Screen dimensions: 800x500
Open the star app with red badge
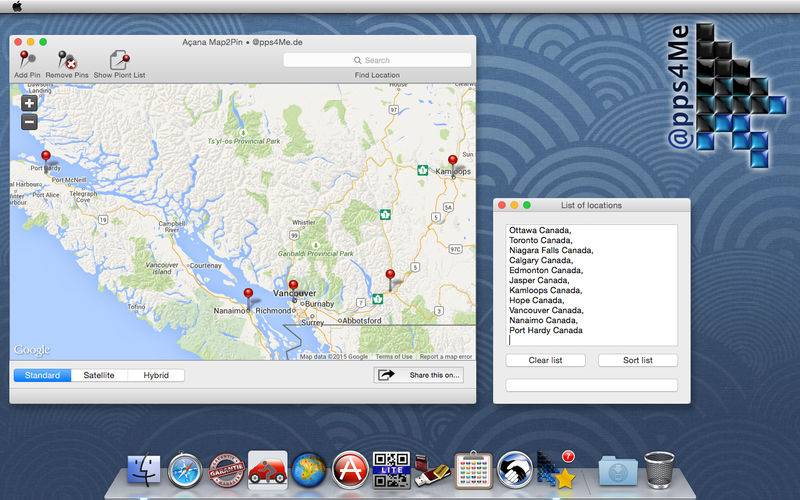coord(556,470)
